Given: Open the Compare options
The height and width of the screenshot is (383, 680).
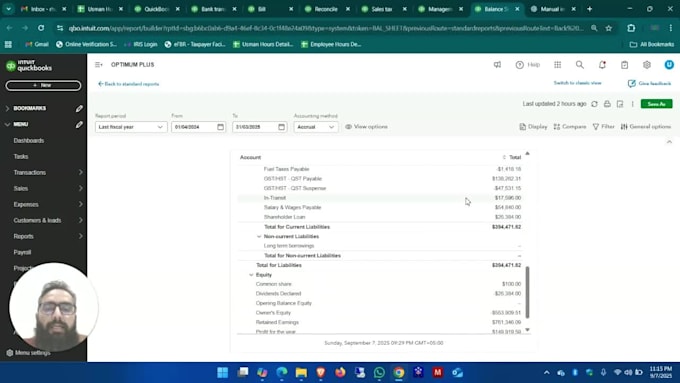Looking at the screenshot, I should click(x=570, y=127).
